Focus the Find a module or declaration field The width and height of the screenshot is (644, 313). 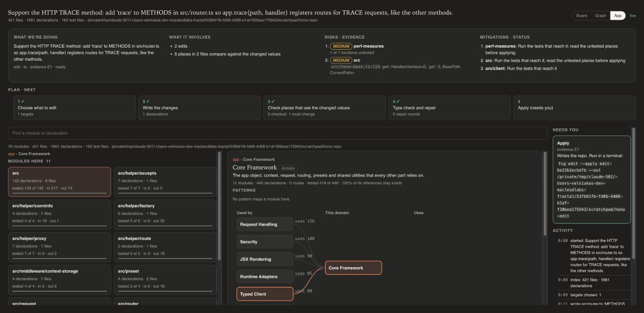pyautogui.click(x=278, y=133)
